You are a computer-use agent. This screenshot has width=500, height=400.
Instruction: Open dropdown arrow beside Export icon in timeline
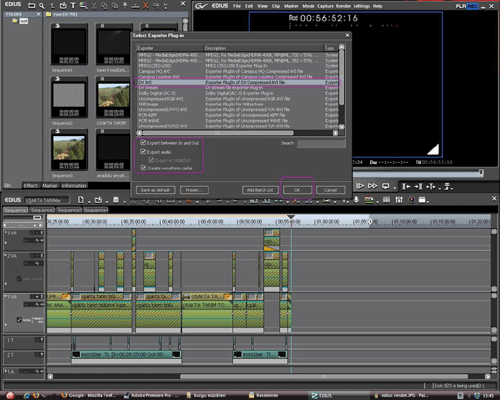tap(377, 202)
